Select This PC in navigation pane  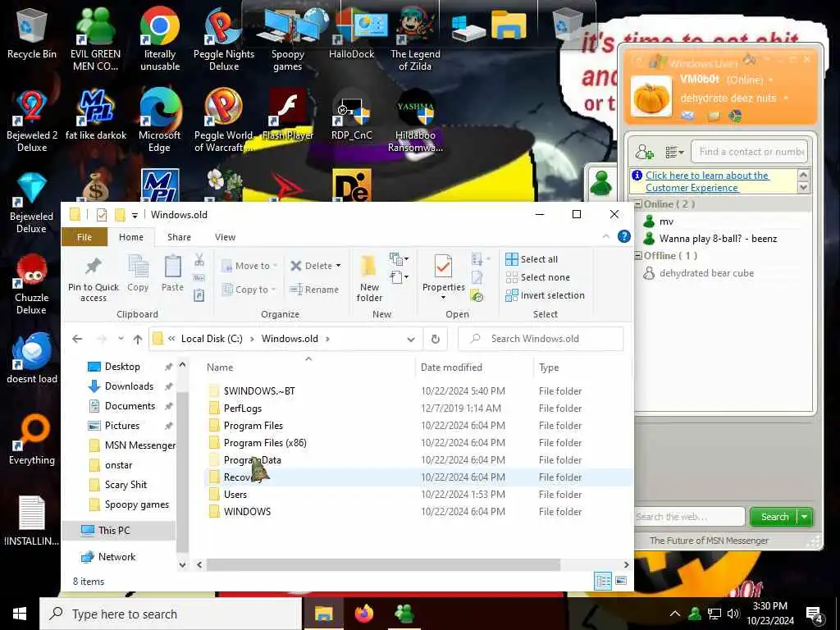[113, 531]
